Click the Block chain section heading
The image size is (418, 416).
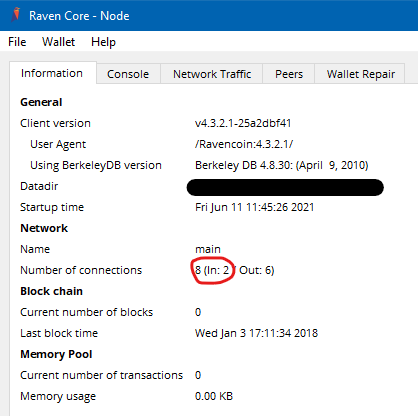(x=51, y=291)
